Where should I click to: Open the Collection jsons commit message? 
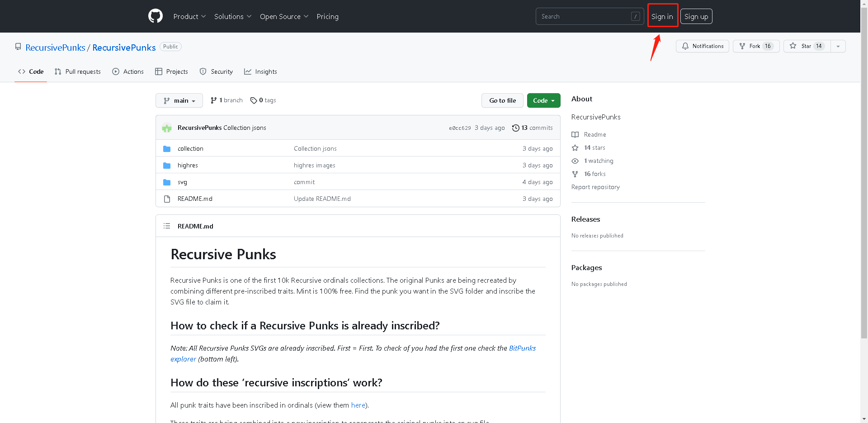coord(315,148)
